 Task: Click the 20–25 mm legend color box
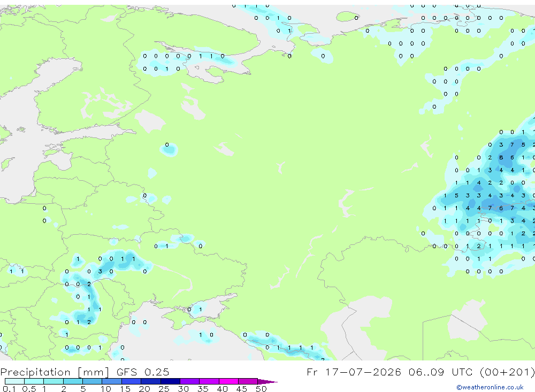click(151, 381)
